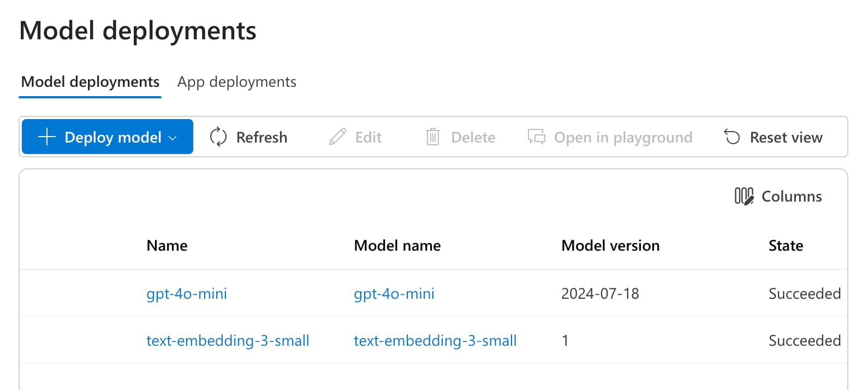The height and width of the screenshot is (390, 868).
Task: Open gpt-4o-mini link in Model name column
Action: (x=394, y=294)
